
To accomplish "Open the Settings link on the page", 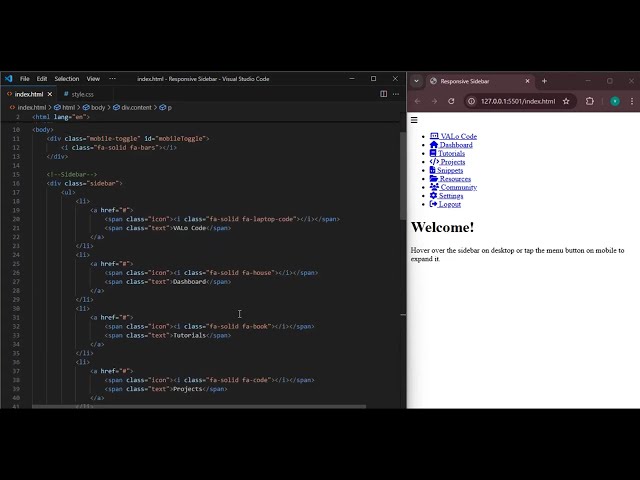I will click(x=446, y=196).
